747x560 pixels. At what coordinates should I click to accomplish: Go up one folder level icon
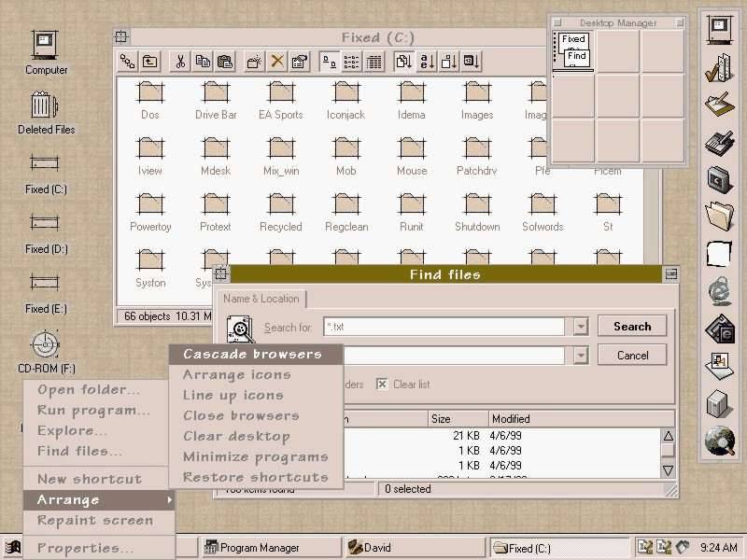pos(150,62)
